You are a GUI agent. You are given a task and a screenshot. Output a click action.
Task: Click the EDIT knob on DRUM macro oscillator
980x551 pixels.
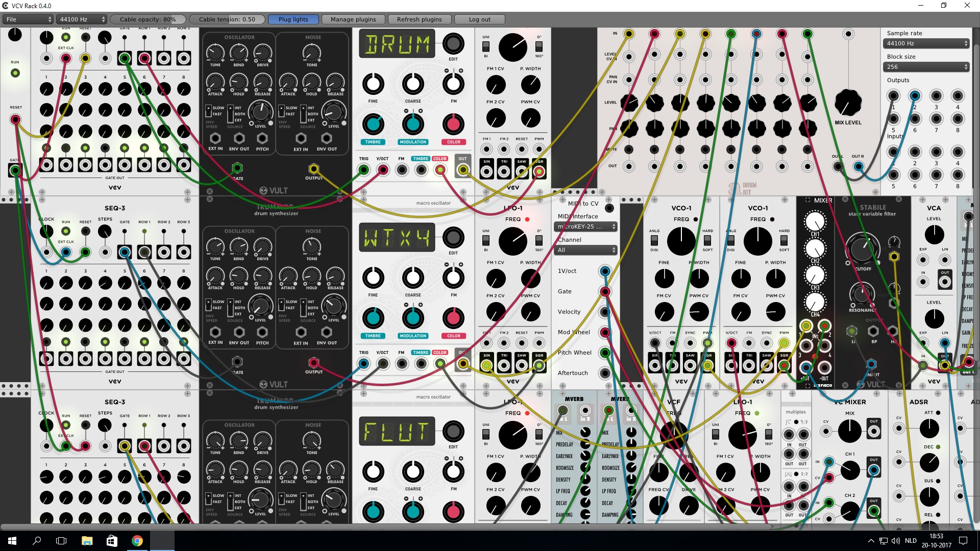[453, 44]
